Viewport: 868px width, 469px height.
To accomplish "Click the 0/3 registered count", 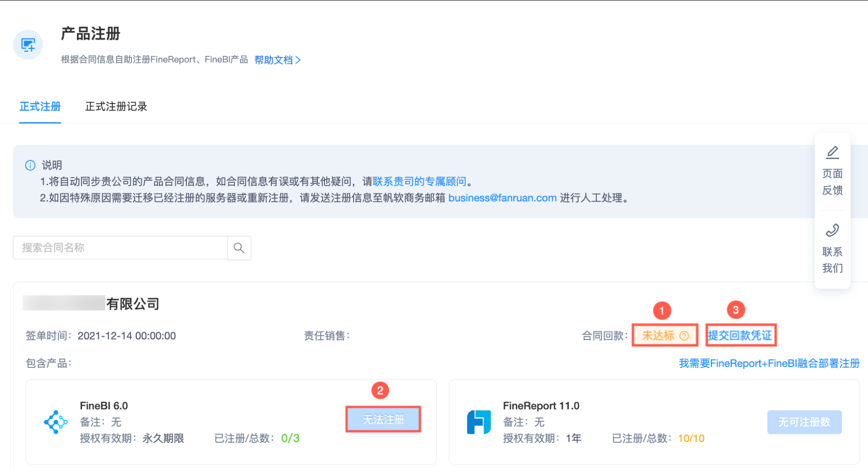I will pyautogui.click(x=290, y=438).
